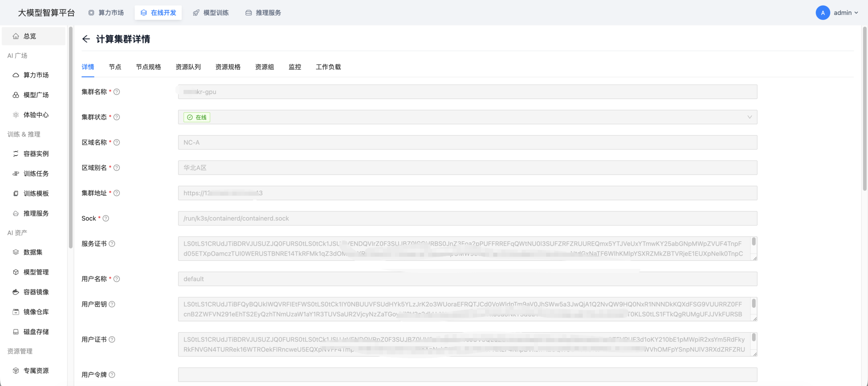
Task: Click the page's right vertical scrollbar
Action: coord(865,108)
